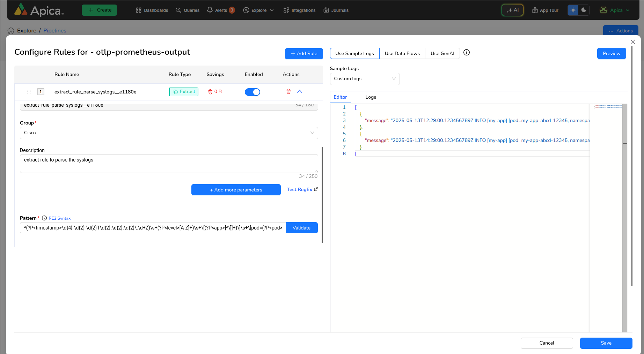The height and width of the screenshot is (354, 644).
Task: Click the Validate button
Action: (x=301, y=228)
